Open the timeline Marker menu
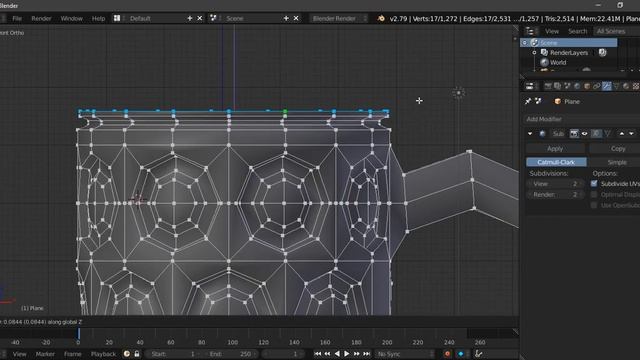Image resolution: width=640 pixels, height=360 pixels. click(x=45, y=354)
